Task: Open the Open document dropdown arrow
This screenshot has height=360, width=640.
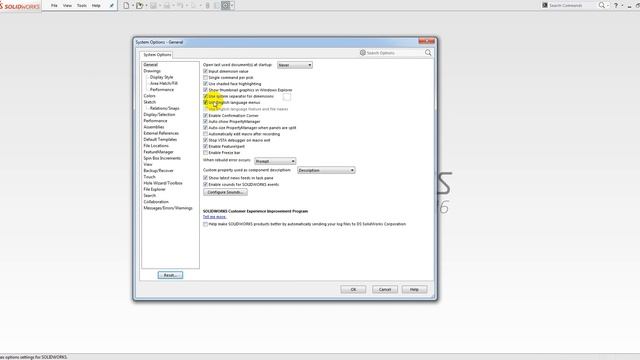Action: [x=146, y=6]
